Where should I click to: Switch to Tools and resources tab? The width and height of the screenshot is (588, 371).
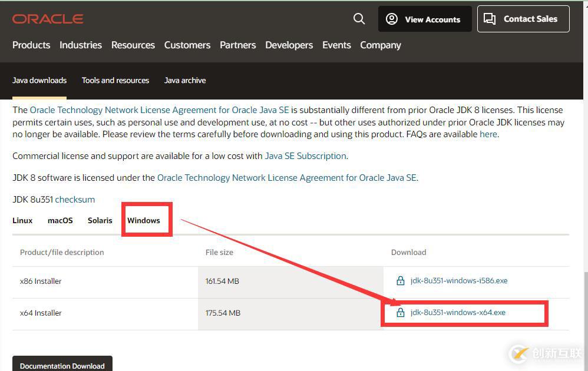pos(115,80)
